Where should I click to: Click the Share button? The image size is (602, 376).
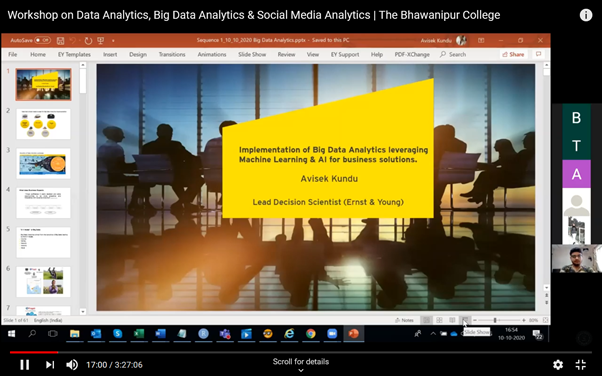pos(513,55)
